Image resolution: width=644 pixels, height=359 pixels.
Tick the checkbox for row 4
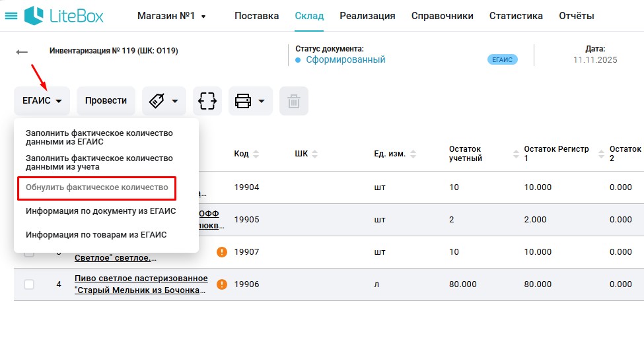click(29, 284)
